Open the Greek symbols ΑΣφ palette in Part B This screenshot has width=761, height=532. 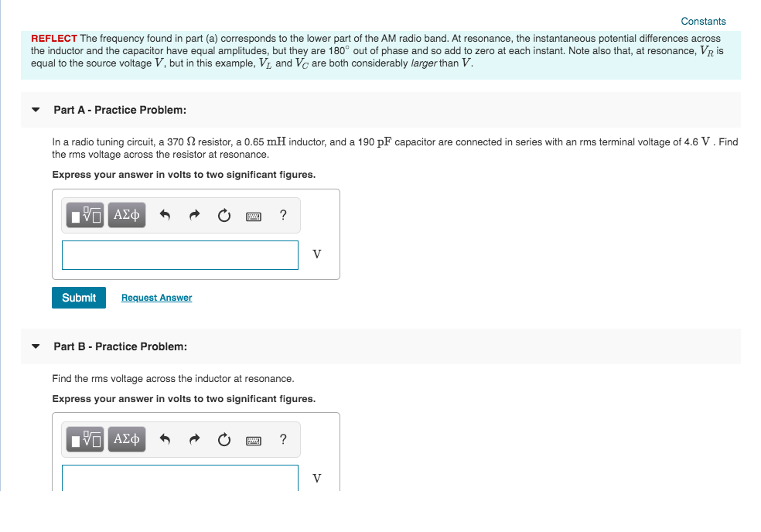click(x=126, y=439)
